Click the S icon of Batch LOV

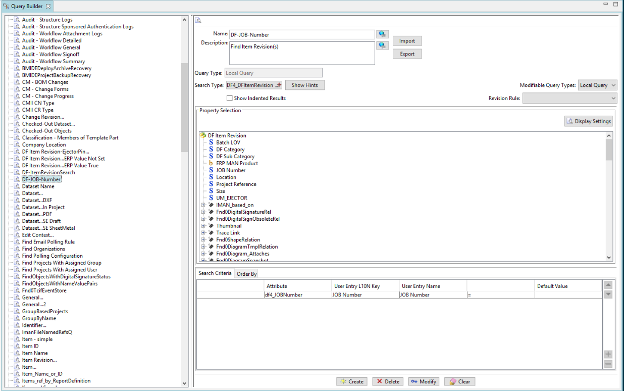(x=211, y=142)
